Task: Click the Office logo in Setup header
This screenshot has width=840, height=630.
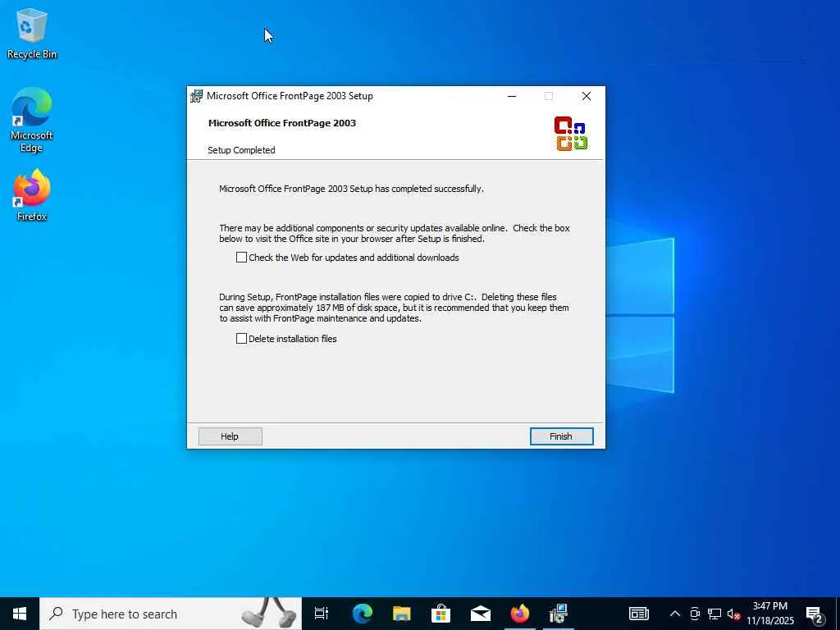Action: (x=571, y=134)
